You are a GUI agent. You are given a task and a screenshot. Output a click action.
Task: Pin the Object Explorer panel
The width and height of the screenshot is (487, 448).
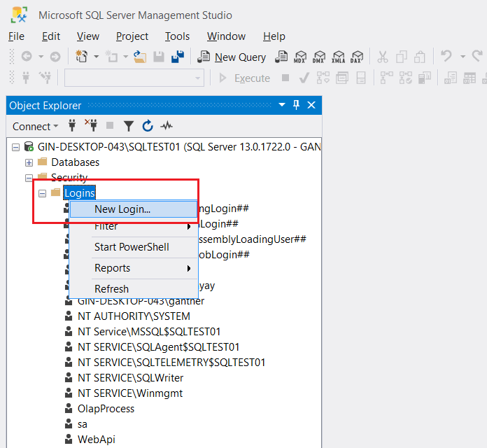(296, 105)
